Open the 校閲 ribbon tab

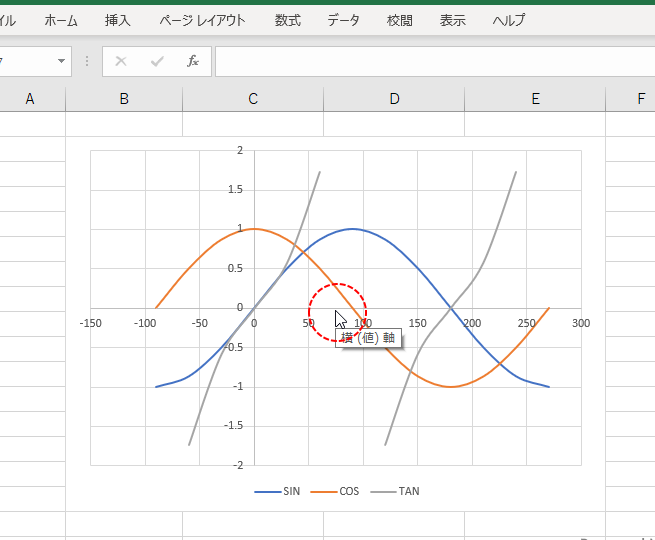click(399, 20)
